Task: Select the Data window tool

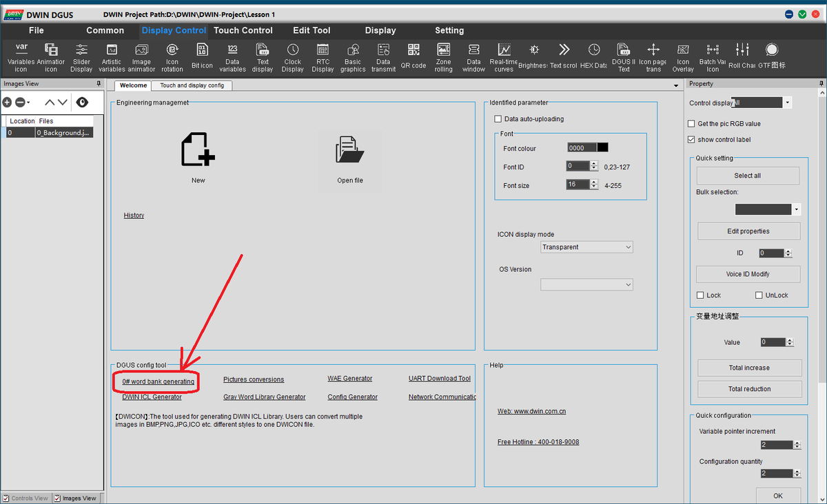Action: (474, 56)
